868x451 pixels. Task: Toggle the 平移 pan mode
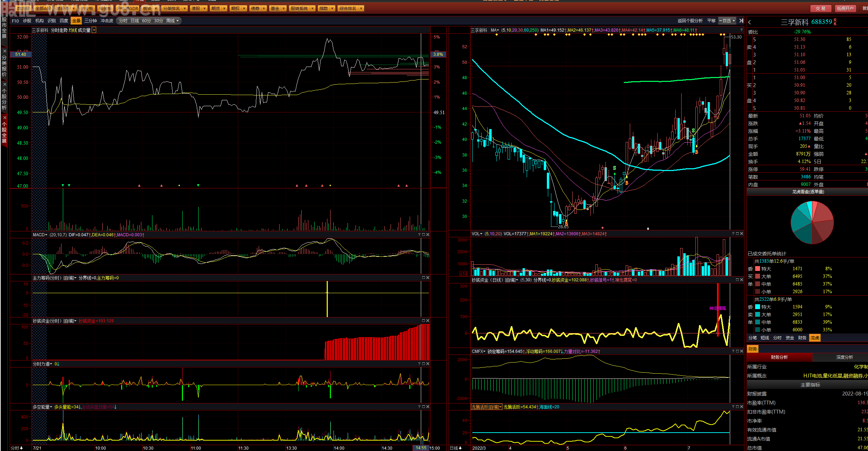tap(711, 21)
